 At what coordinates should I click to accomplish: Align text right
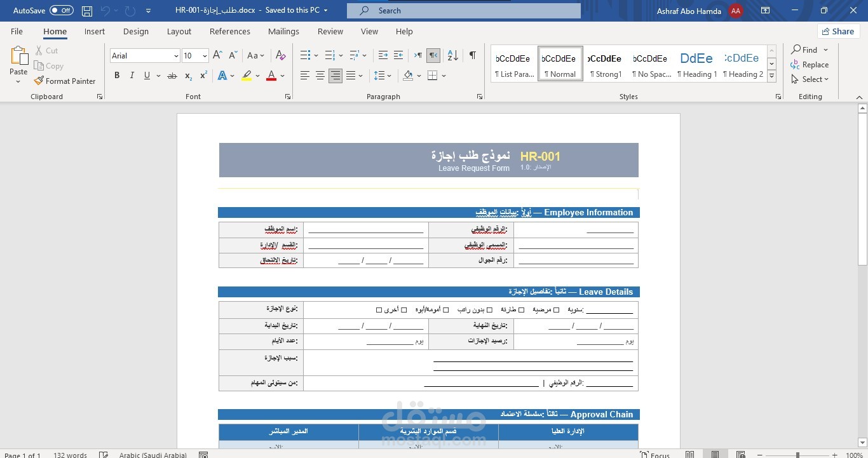tap(336, 76)
